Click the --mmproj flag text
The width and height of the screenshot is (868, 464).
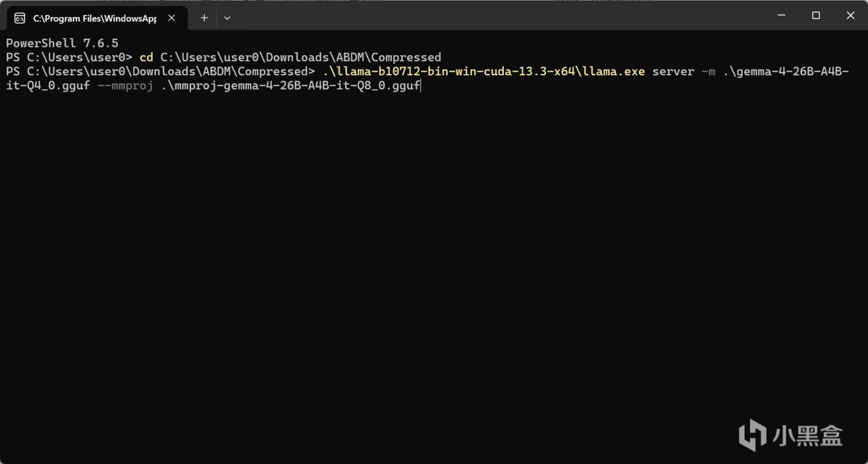click(125, 86)
